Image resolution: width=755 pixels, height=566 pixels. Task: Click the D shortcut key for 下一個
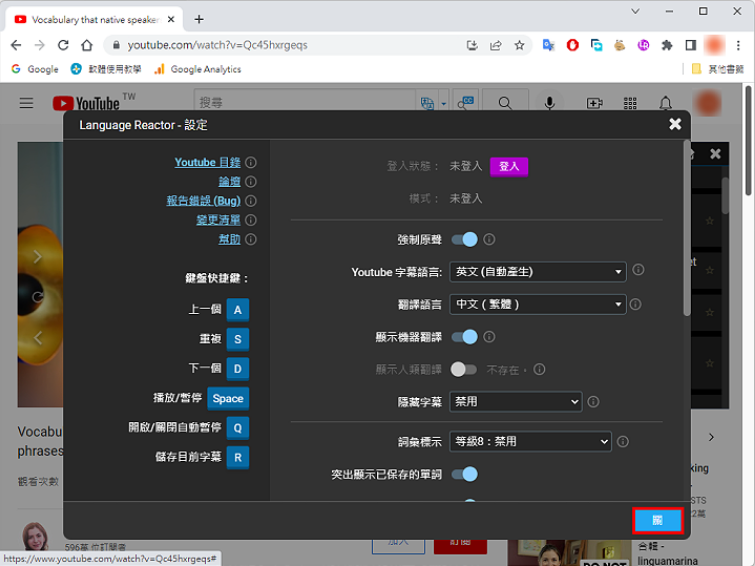(x=238, y=369)
